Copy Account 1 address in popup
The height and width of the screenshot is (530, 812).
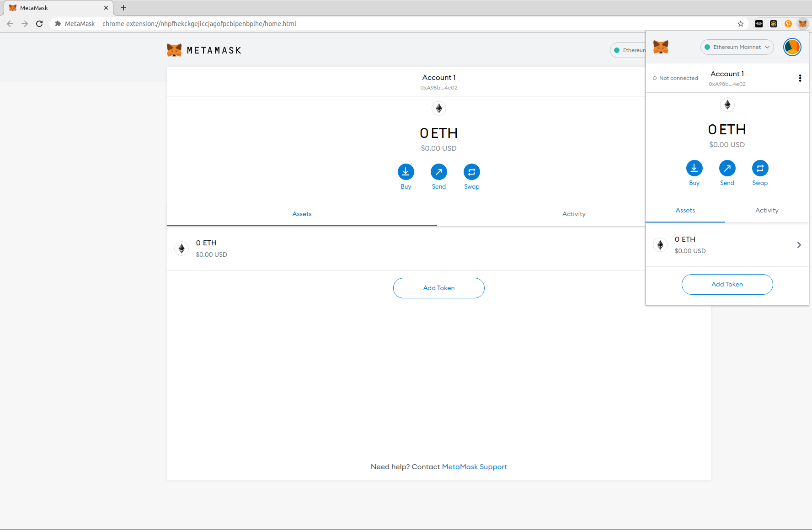[x=727, y=79]
